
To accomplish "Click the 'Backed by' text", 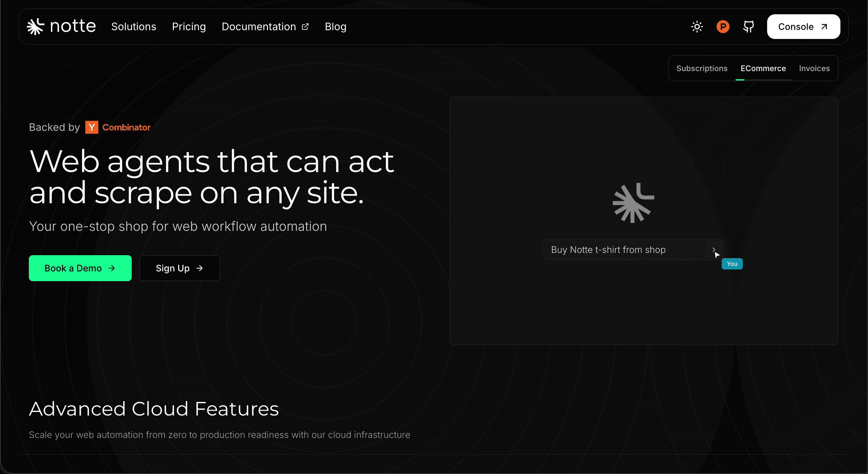I will tap(54, 127).
